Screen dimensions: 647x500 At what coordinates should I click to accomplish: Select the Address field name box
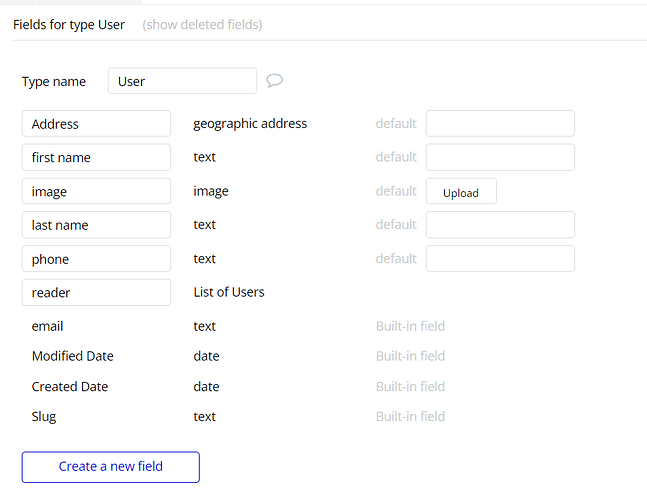pyautogui.click(x=96, y=124)
